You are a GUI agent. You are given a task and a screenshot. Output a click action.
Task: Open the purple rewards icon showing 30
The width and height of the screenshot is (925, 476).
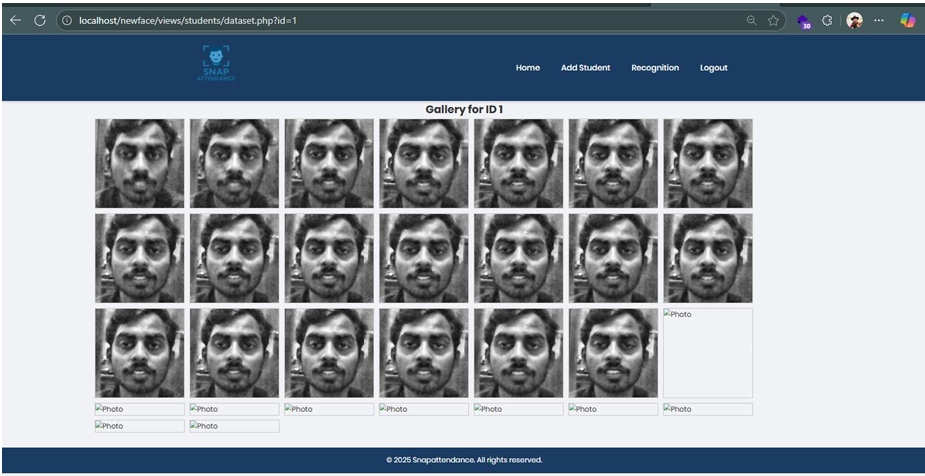(803, 22)
